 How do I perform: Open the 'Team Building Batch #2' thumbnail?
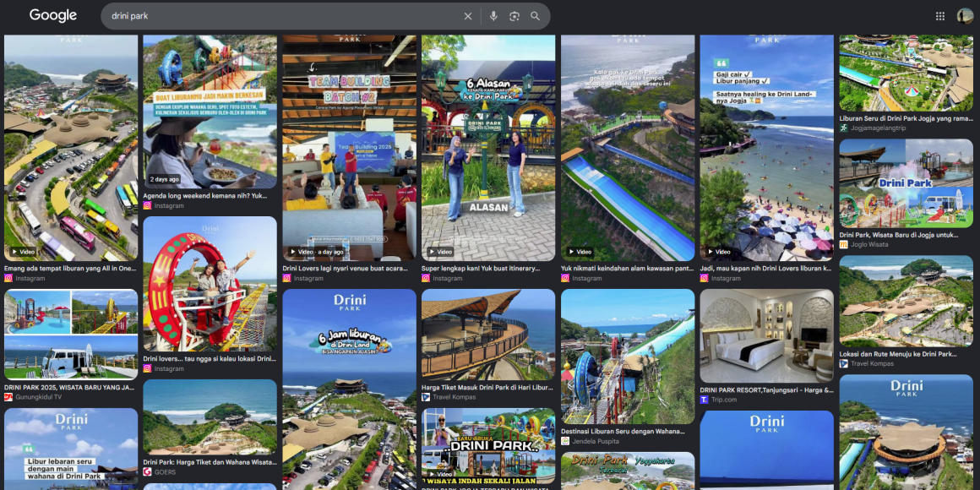coord(350,148)
